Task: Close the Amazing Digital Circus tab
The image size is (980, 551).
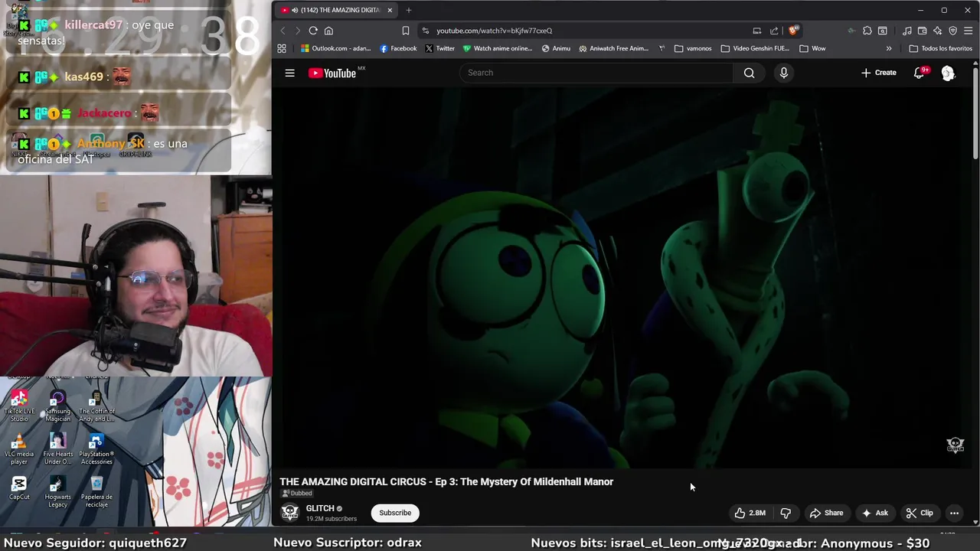Action: click(390, 10)
